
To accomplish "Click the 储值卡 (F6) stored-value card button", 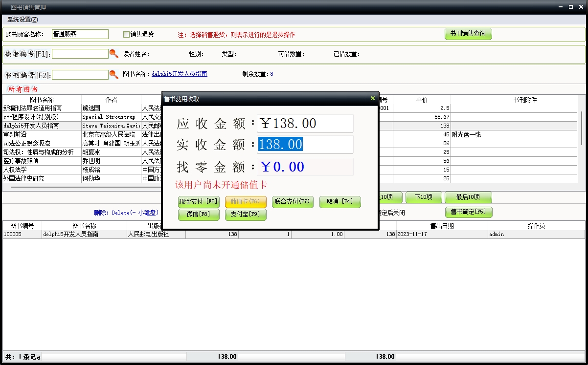I will pyautogui.click(x=246, y=201).
